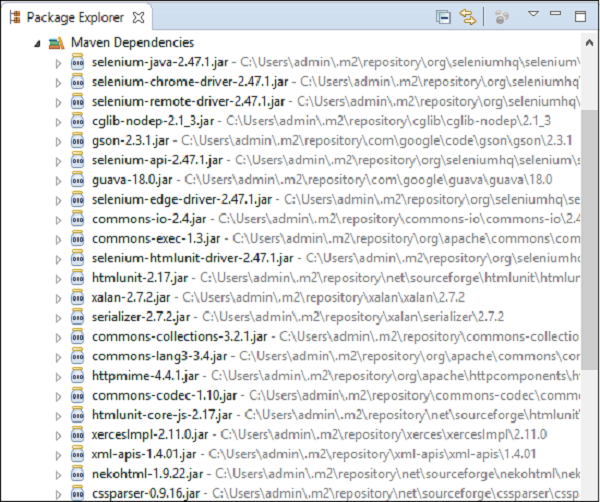Maximize the Package Explorer view
This screenshot has width=600, height=502.
point(580,16)
